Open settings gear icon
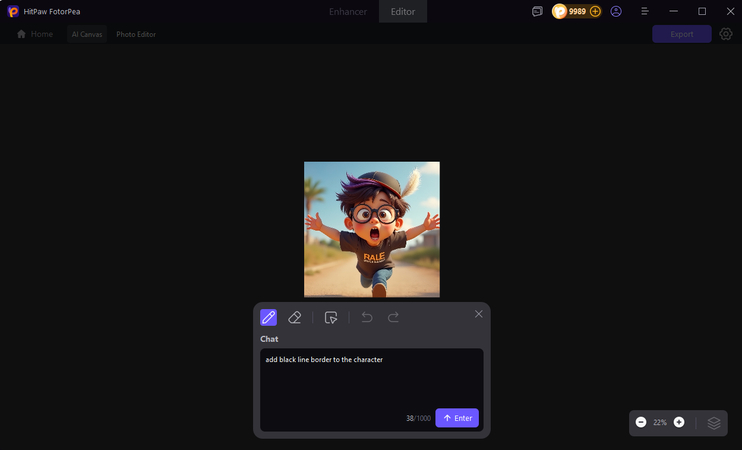This screenshot has height=450, width=742. 726,34
